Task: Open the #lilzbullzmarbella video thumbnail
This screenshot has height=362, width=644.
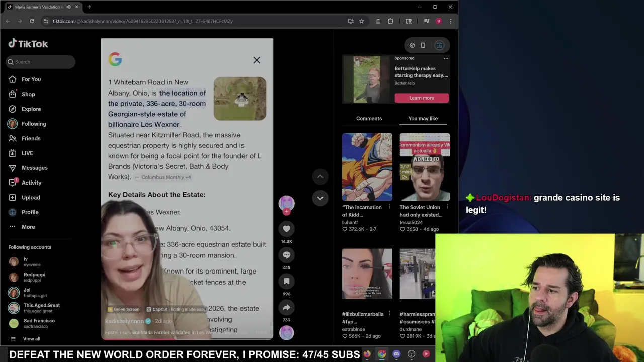Action: [367, 274]
